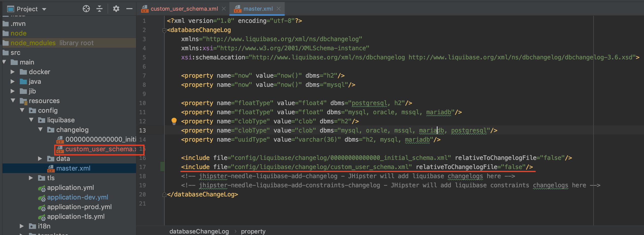Collapse the main folder arrow

point(4,62)
